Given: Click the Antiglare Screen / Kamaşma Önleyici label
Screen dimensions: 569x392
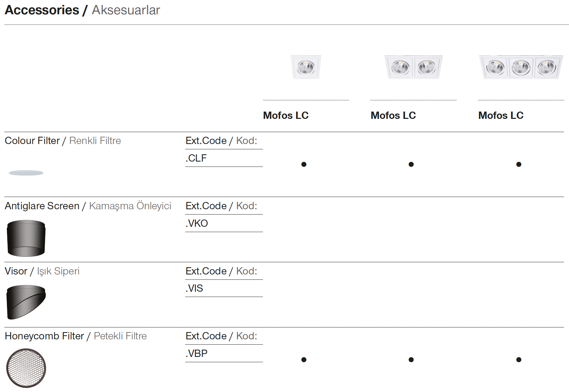Looking at the screenshot, I should [x=88, y=206].
